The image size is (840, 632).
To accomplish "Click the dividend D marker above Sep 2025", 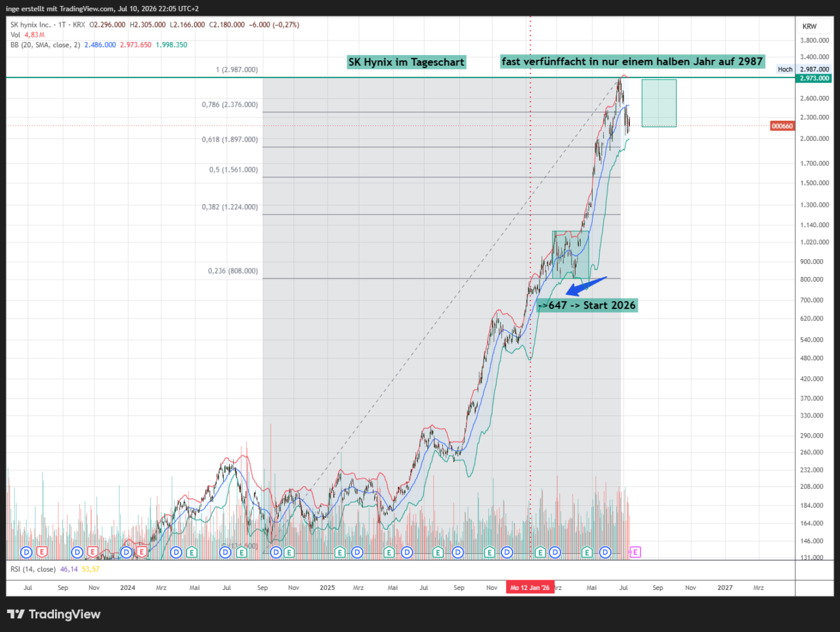I will click(457, 552).
